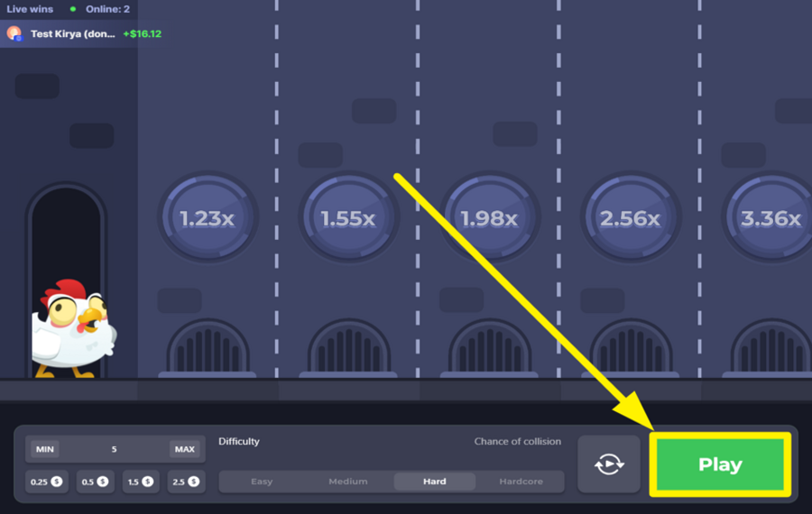Set bet to MIN
This screenshot has width=812, height=514.
pyautogui.click(x=44, y=449)
